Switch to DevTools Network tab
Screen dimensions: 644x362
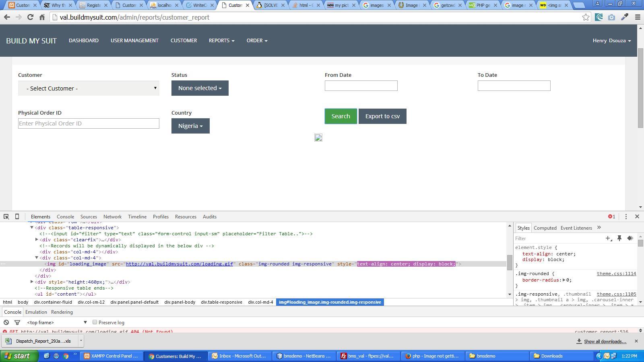point(112,216)
